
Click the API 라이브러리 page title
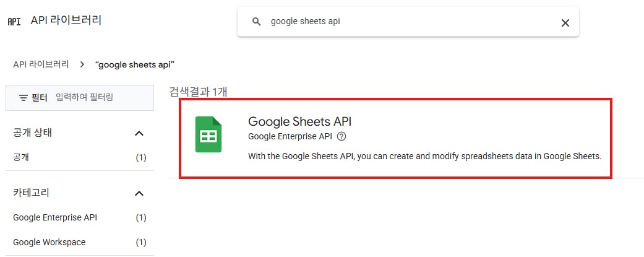pyautogui.click(x=66, y=20)
